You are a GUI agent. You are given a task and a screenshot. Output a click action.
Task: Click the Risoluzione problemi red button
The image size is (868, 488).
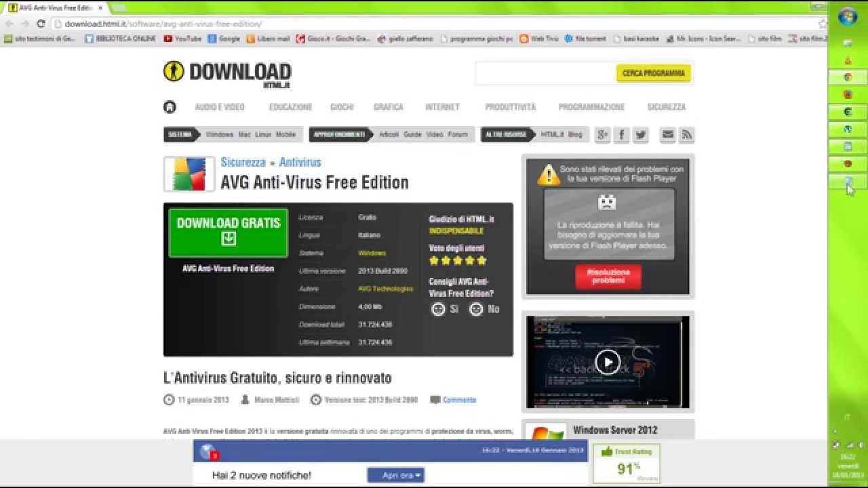click(608, 277)
